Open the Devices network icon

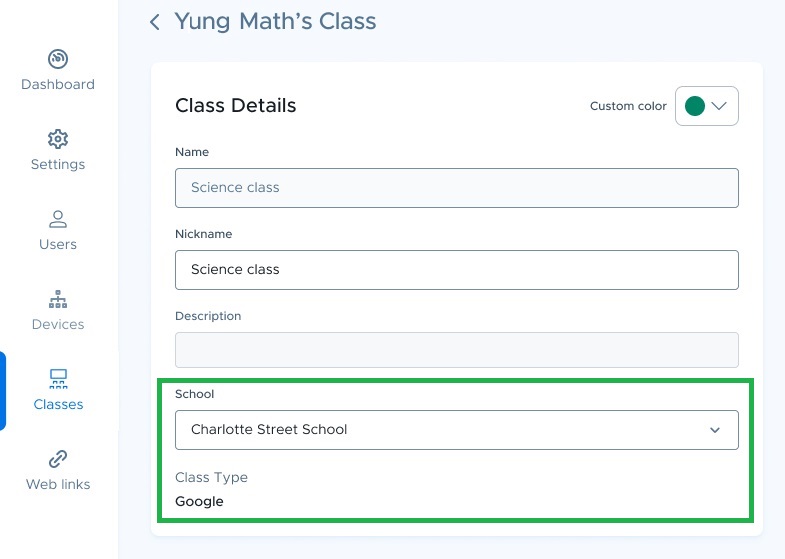tap(58, 299)
